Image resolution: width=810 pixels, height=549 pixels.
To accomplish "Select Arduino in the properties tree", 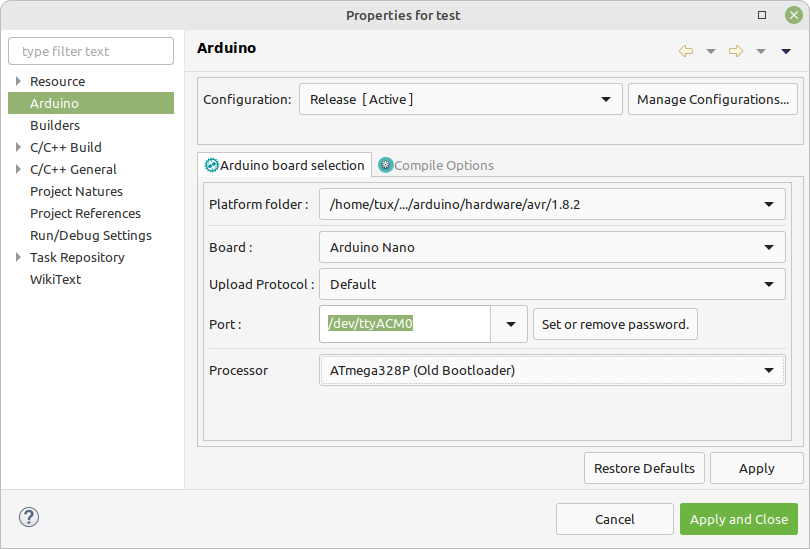I will pyautogui.click(x=91, y=103).
